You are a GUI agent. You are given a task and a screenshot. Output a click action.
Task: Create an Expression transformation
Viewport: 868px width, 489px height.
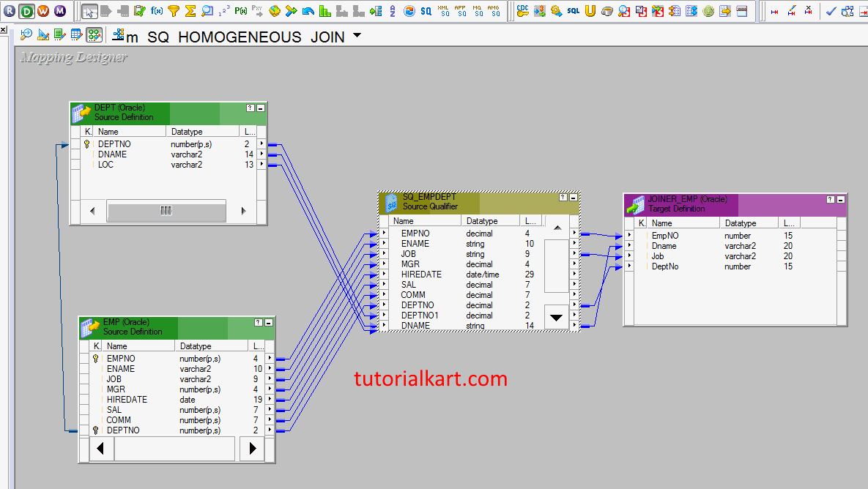click(x=155, y=10)
